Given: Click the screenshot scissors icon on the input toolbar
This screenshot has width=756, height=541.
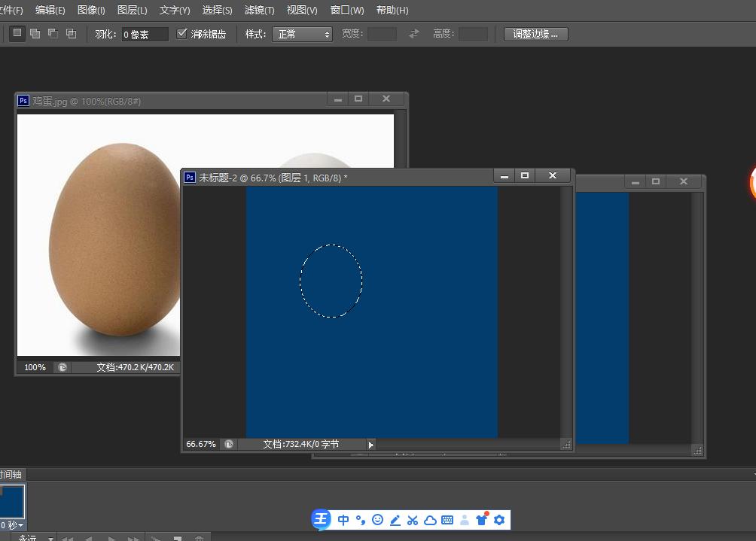Looking at the screenshot, I should tap(412, 519).
